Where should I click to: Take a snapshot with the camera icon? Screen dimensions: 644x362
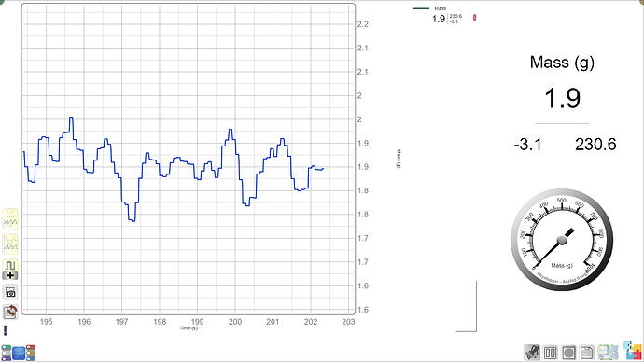tap(10, 292)
